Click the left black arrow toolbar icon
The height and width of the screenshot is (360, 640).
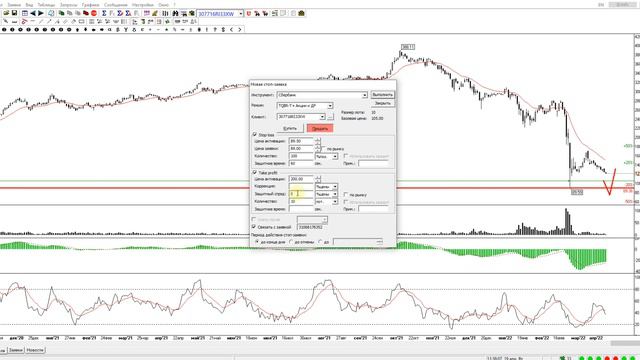tap(33, 13)
